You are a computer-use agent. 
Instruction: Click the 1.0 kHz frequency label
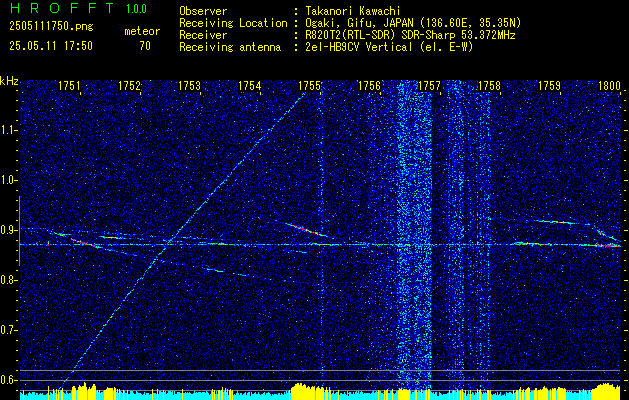(8, 181)
